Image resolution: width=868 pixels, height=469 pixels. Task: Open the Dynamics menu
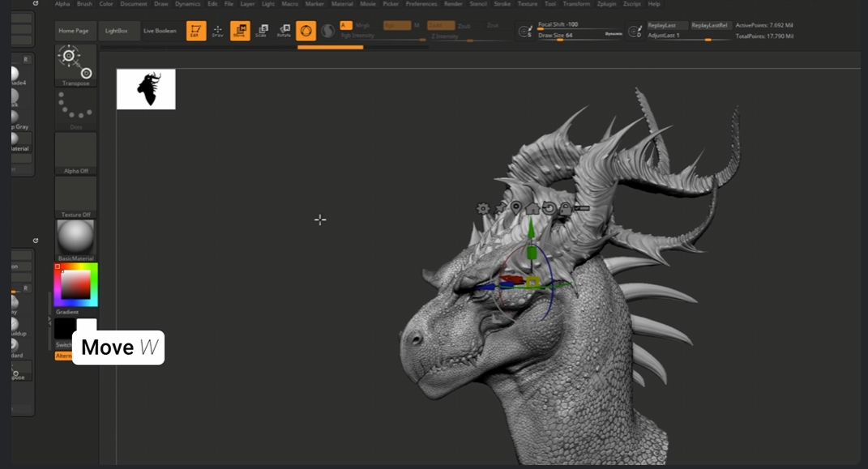188,4
